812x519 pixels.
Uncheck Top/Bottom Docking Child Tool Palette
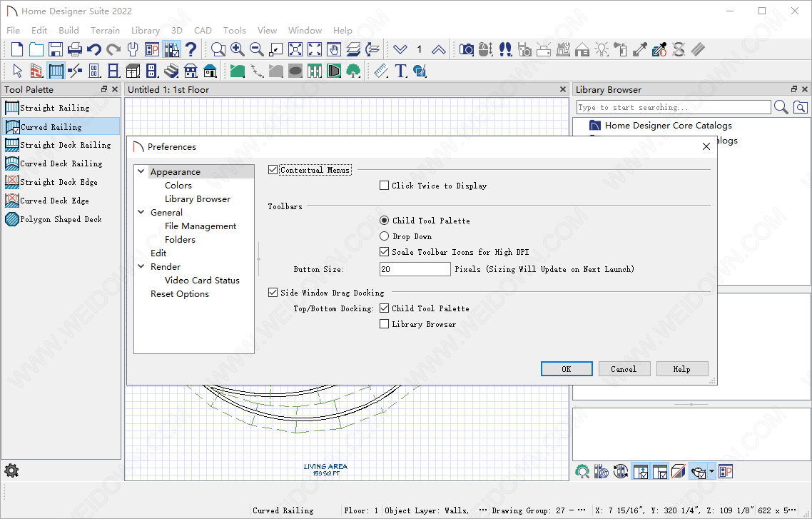pyautogui.click(x=385, y=308)
